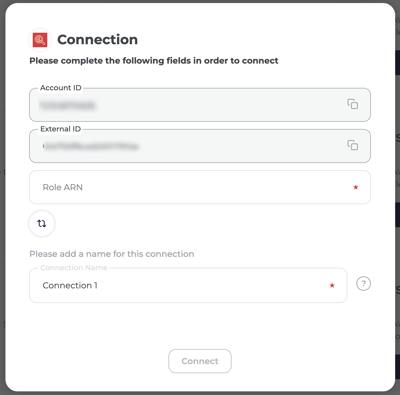
Task: Click the Connect button
Action: pos(200,361)
